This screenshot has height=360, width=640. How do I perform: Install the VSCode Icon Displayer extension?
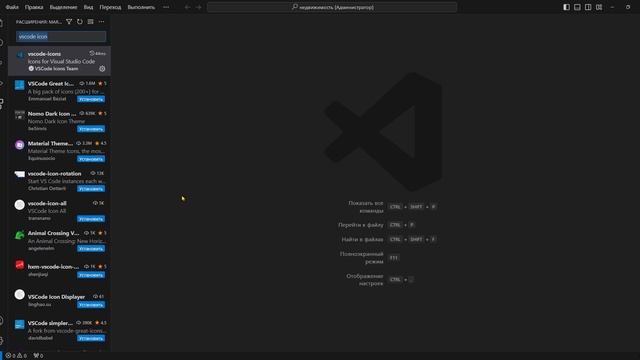tap(91, 305)
